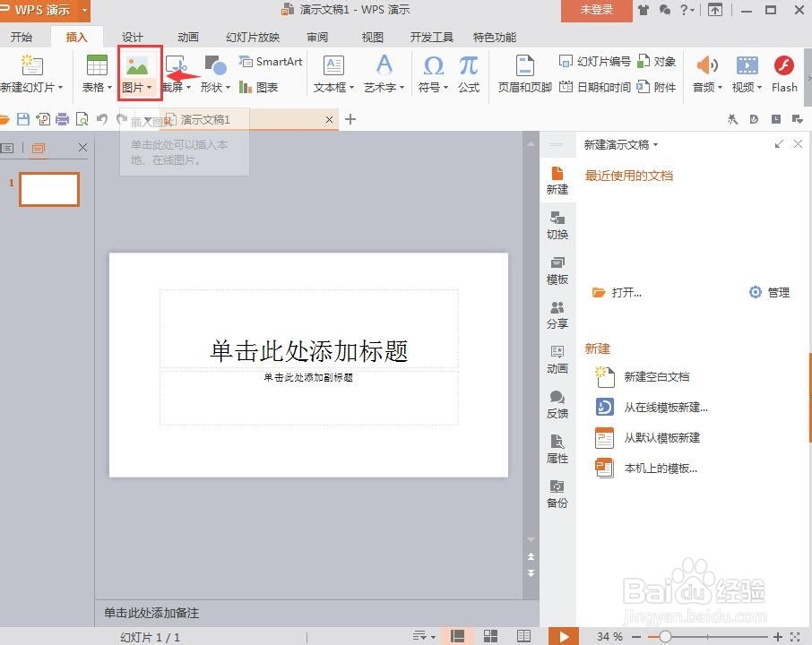Select slide 1 thumbnail
The width and height of the screenshot is (812, 645).
49,189
